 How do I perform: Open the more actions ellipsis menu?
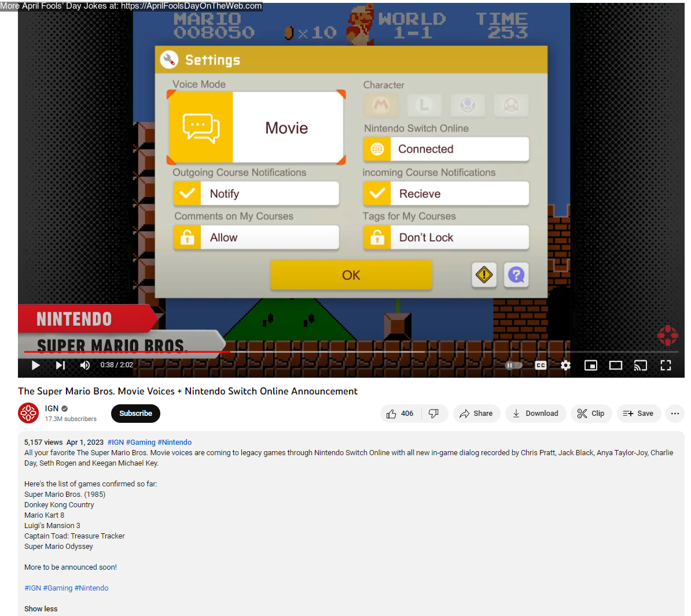pos(675,414)
